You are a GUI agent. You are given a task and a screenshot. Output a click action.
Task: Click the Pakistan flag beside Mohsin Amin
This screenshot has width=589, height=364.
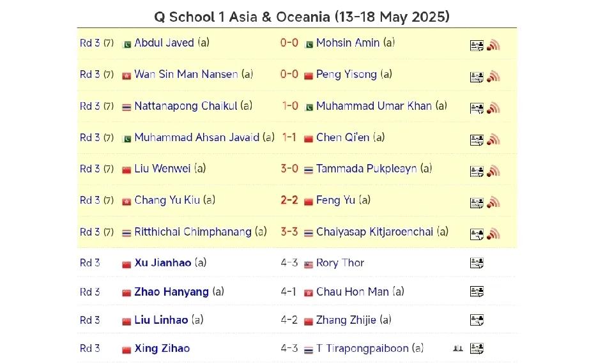(x=309, y=44)
